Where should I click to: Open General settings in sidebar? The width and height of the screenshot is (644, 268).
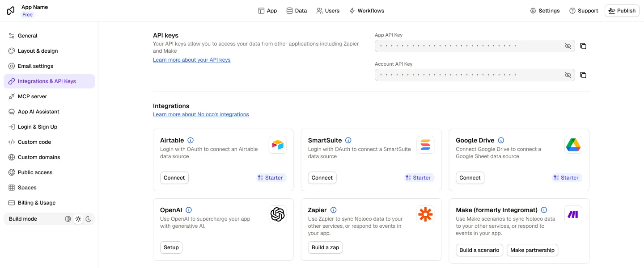click(49, 36)
